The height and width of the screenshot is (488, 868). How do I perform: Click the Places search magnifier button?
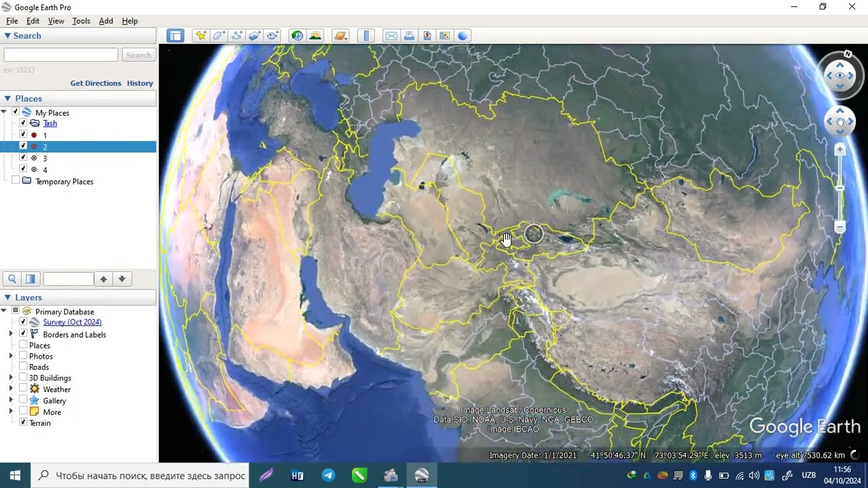pyautogui.click(x=12, y=279)
